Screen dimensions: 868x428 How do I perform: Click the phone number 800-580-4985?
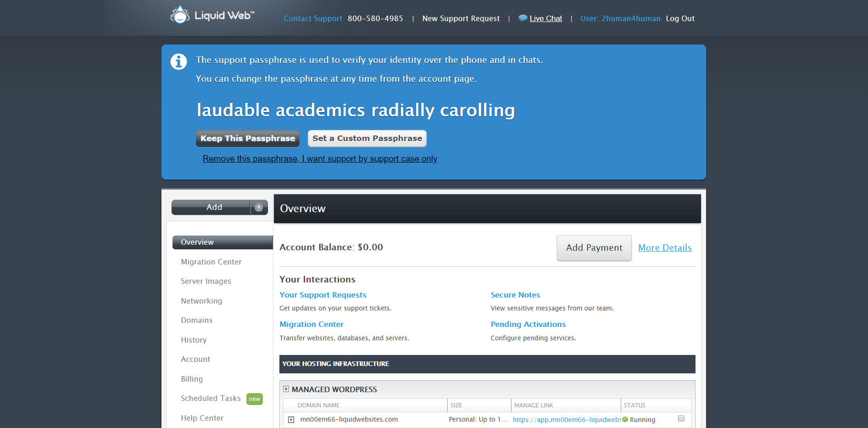[x=375, y=18]
